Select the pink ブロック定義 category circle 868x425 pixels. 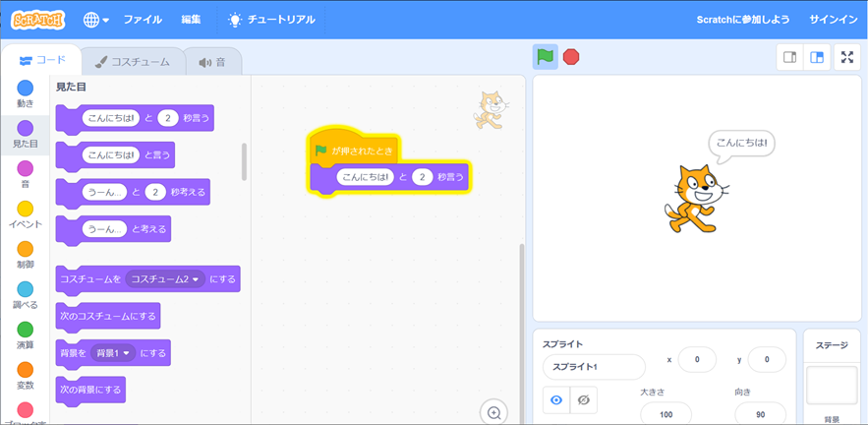(25, 410)
